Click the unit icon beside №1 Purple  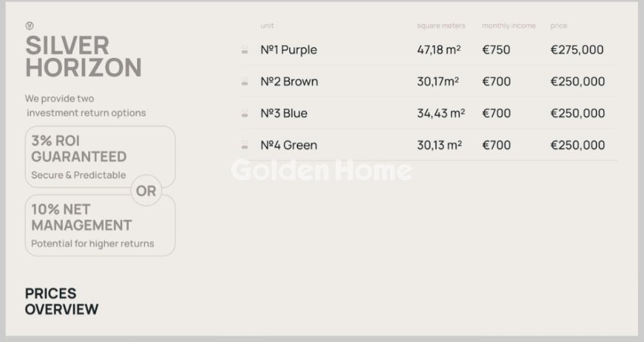[x=245, y=50]
